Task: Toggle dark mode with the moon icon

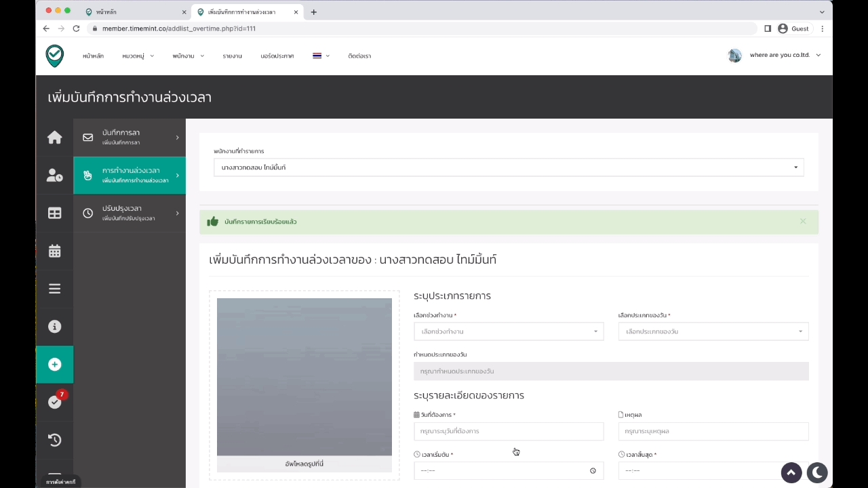Action: point(817,472)
